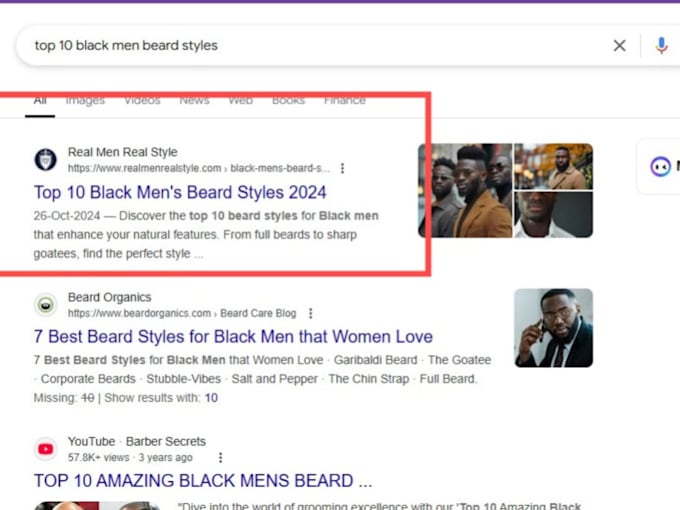The width and height of the screenshot is (680, 510).
Task: Click the YouTube · Barber Secrets source text
Action: tap(137, 441)
